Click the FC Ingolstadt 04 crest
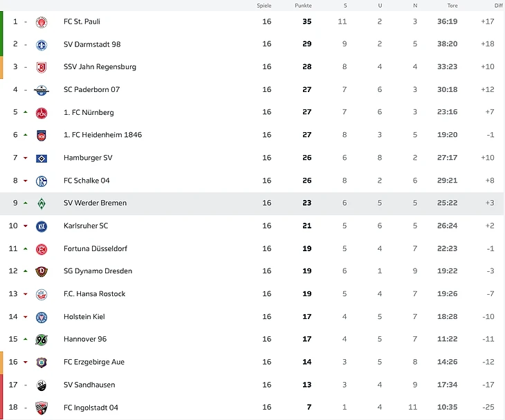This screenshot has width=505, height=420. pos(42,408)
